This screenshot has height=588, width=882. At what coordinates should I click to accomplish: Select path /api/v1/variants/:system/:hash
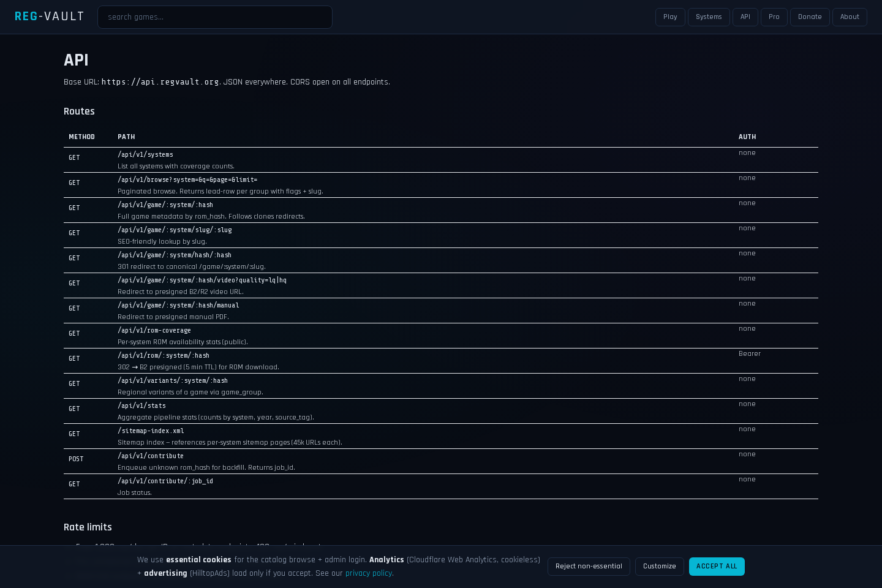click(x=173, y=381)
